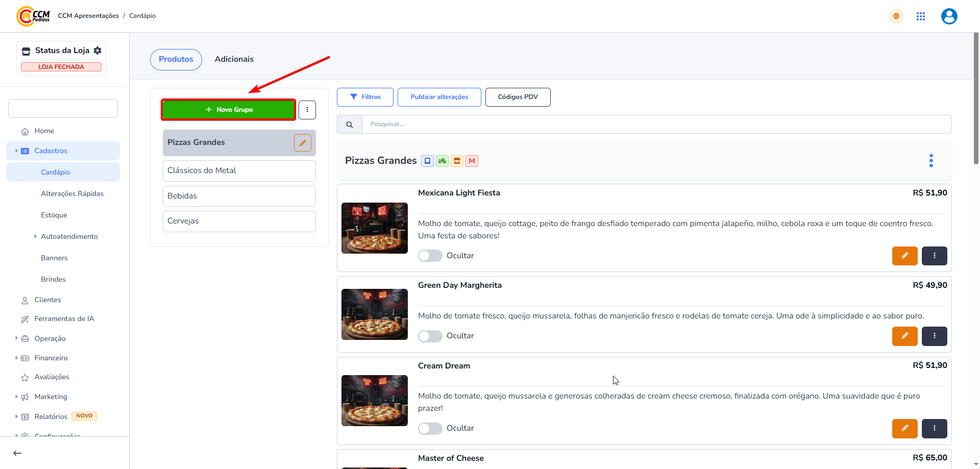Click the store status settings gear icon
Image resolution: width=980 pixels, height=469 pixels.
point(97,51)
